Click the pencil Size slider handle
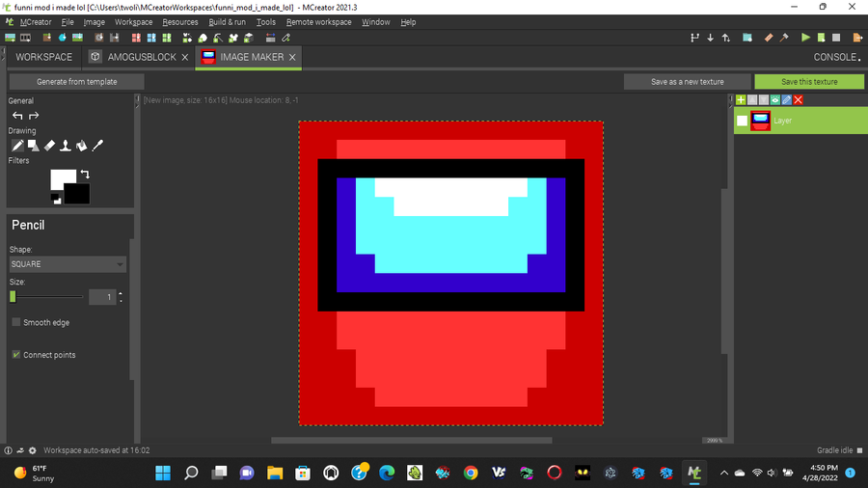 pos(13,297)
